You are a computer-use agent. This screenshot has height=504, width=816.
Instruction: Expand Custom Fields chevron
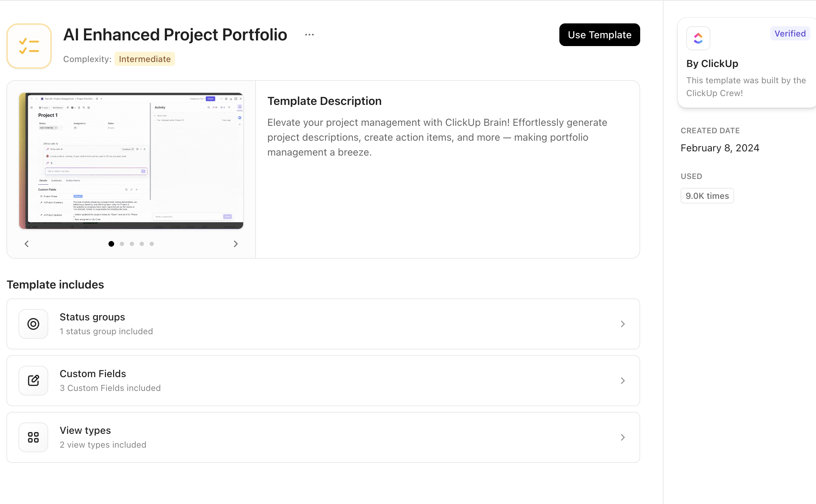click(623, 381)
